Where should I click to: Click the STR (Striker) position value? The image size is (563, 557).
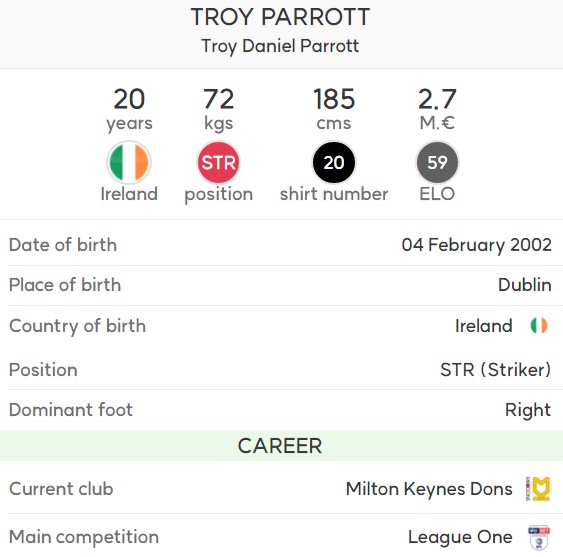[495, 370]
